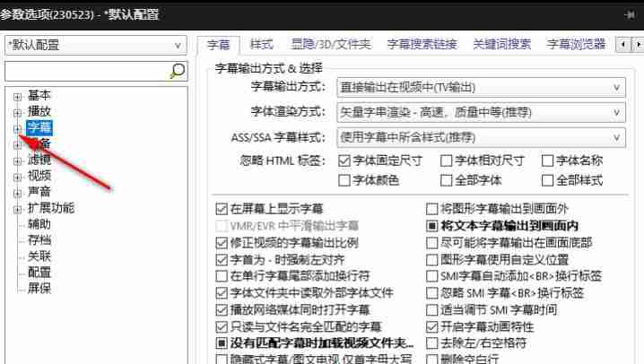Enable 字体名称 checkbox

coord(547,160)
